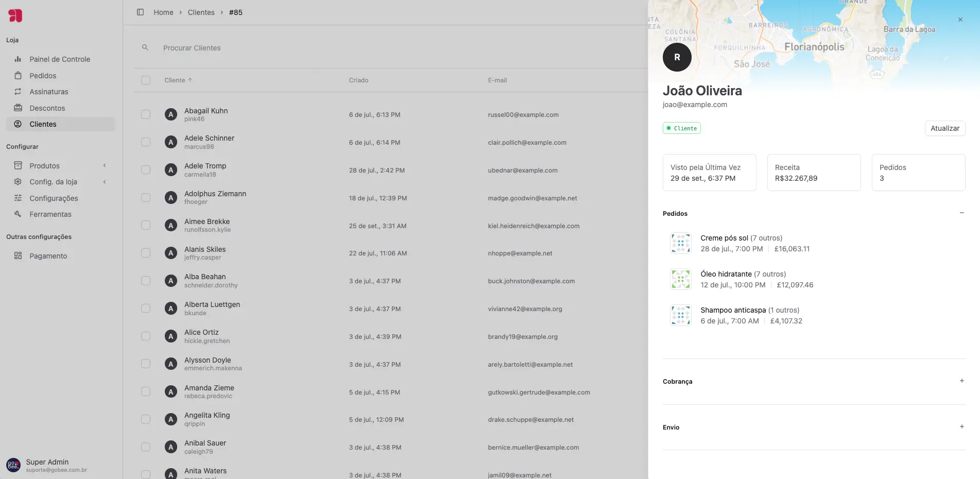Close the customer detail panel

click(960, 20)
